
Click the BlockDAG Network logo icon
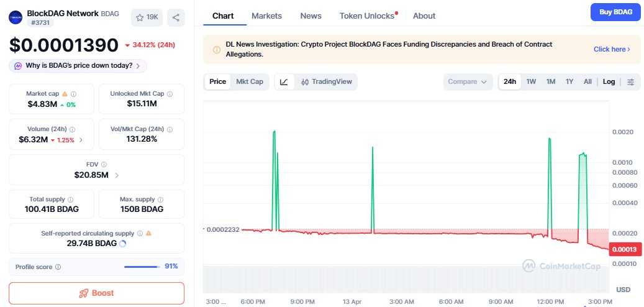tap(16, 17)
